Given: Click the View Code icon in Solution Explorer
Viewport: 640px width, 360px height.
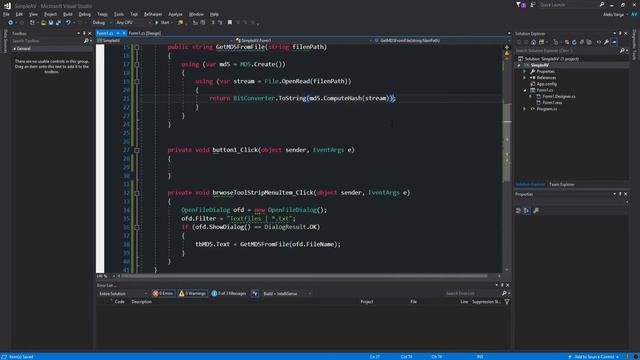Looking at the screenshot, I should 599,42.
